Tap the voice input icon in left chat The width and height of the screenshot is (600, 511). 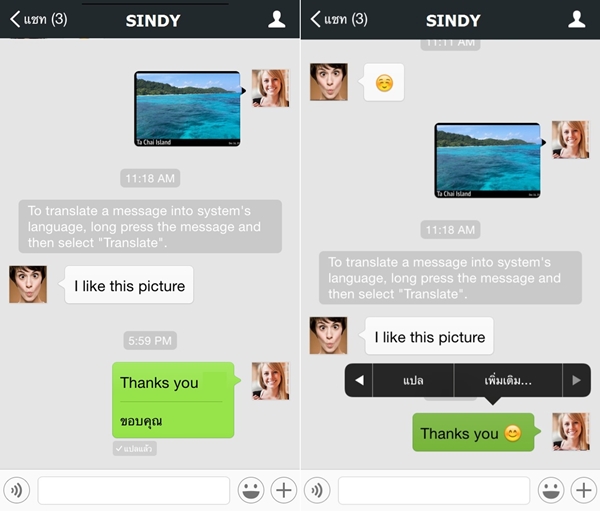click(x=16, y=490)
